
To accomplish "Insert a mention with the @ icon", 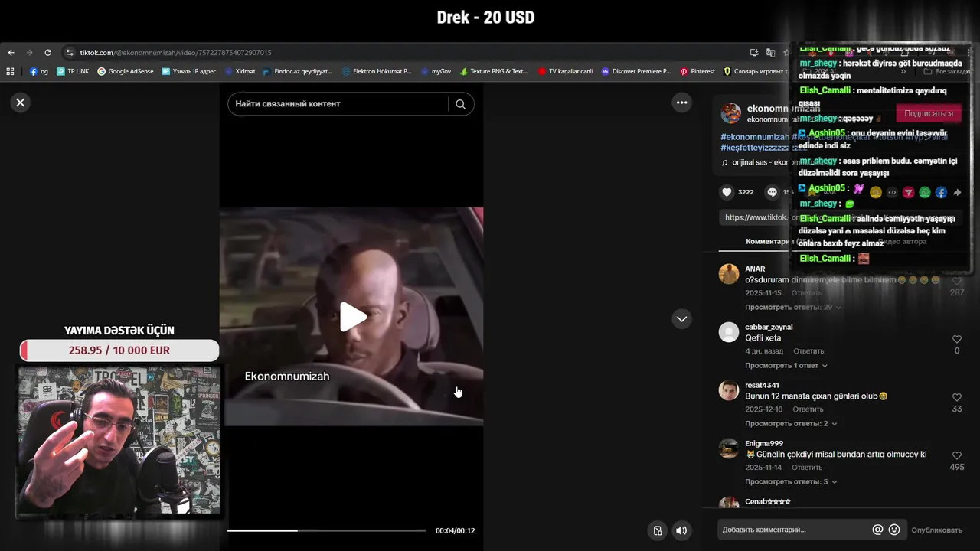I will [877, 530].
